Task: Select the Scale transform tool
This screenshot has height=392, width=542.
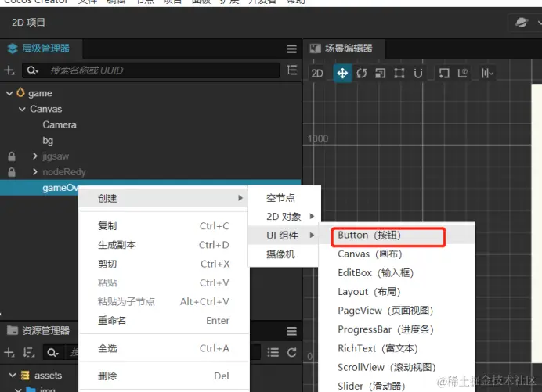Action: (380, 74)
